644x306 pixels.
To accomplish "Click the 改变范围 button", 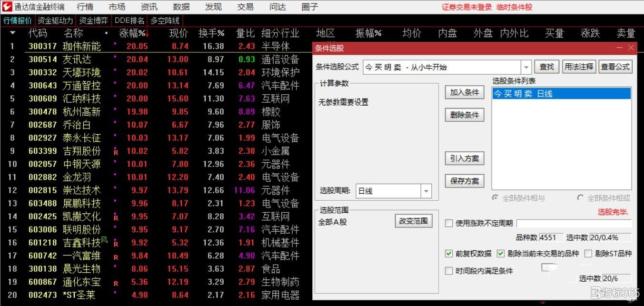I will click(x=414, y=221).
